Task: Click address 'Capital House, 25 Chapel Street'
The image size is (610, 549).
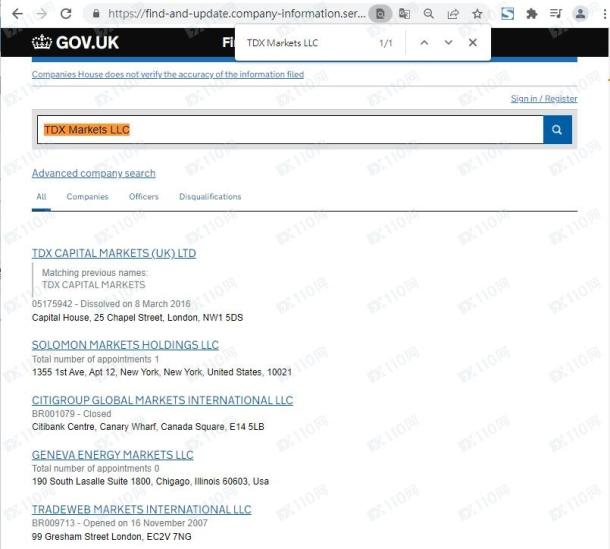Action: [137, 317]
